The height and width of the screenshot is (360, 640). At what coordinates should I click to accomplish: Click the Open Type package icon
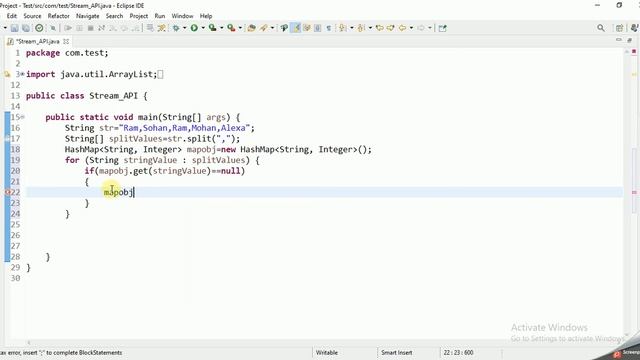point(251,28)
